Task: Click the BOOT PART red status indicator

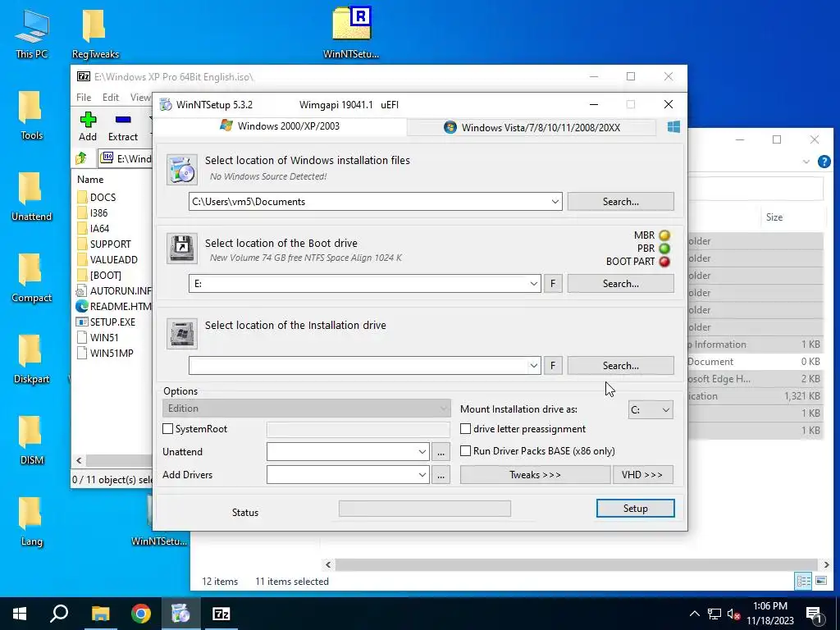Action: pos(664,262)
